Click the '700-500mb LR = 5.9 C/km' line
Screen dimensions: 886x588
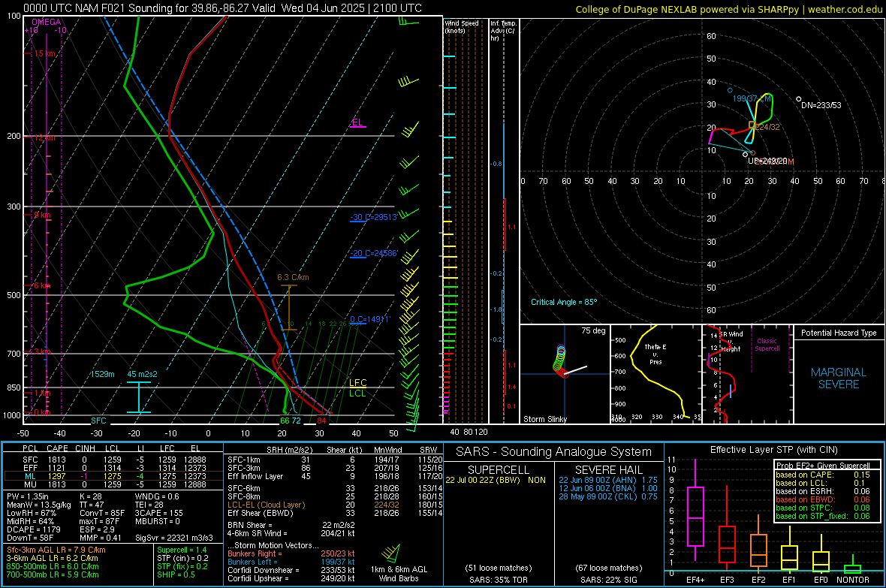point(53,574)
